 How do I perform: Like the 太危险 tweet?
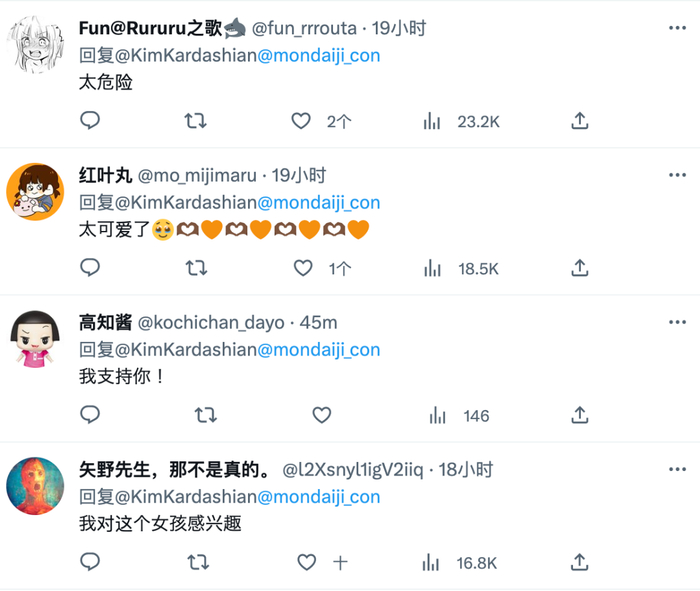[301, 121]
